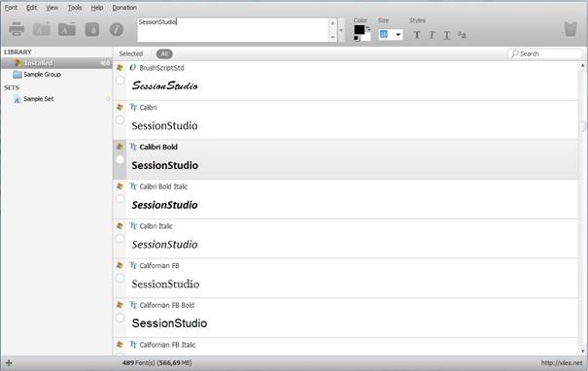
Task: Toggle the underline T style icon
Action: point(447,35)
